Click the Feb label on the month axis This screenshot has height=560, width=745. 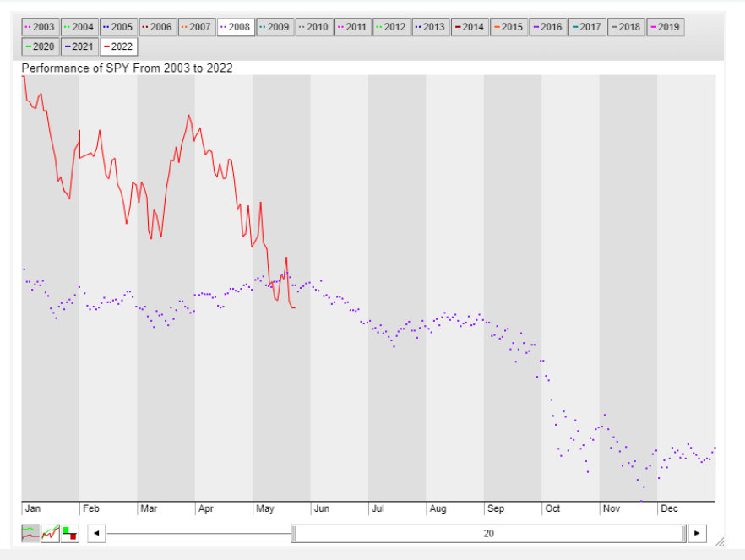pos(90,508)
